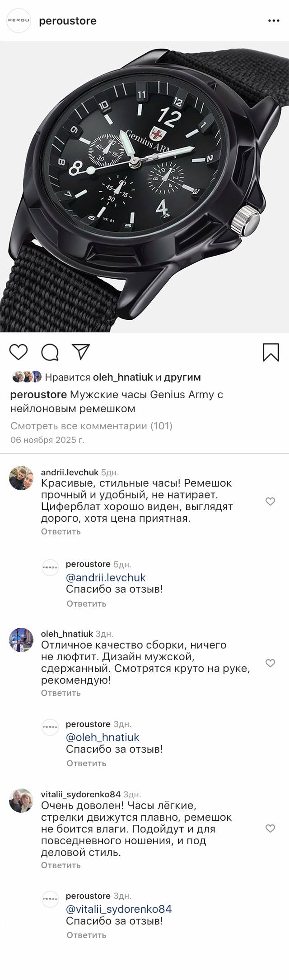Click the Perou logo avatar in header

19,21
